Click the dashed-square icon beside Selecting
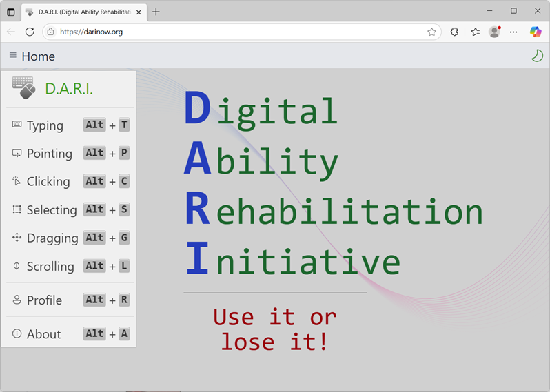 tap(17, 209)
